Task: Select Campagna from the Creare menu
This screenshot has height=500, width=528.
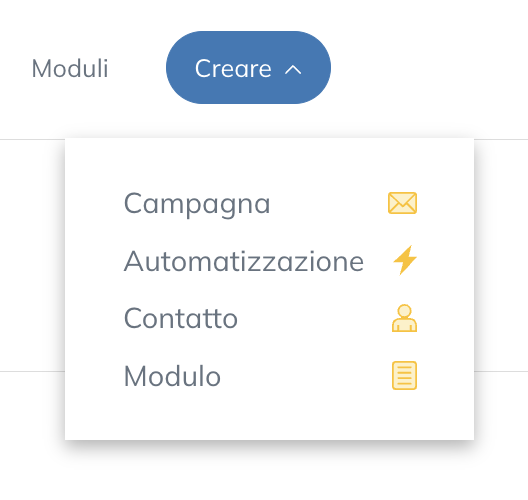Action: (270, 203)
